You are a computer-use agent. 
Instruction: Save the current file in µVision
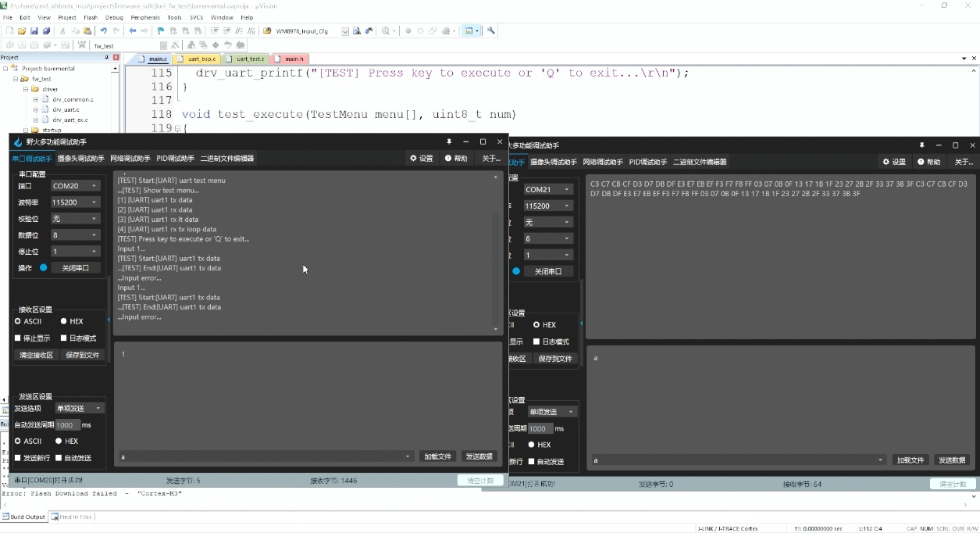[34, 30]
